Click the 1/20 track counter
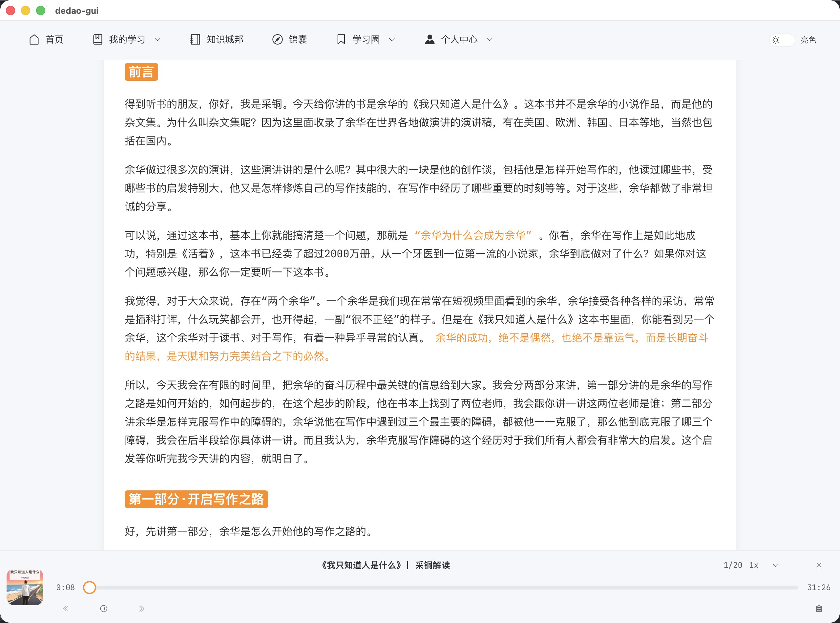The image size is (840, 623). point(733,565)
